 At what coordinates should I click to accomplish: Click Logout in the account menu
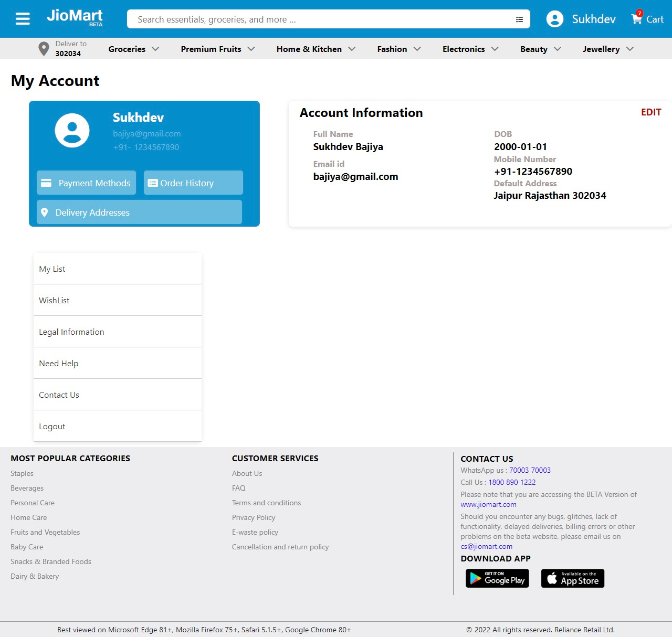pyautogui.click(x=118, y=426)
